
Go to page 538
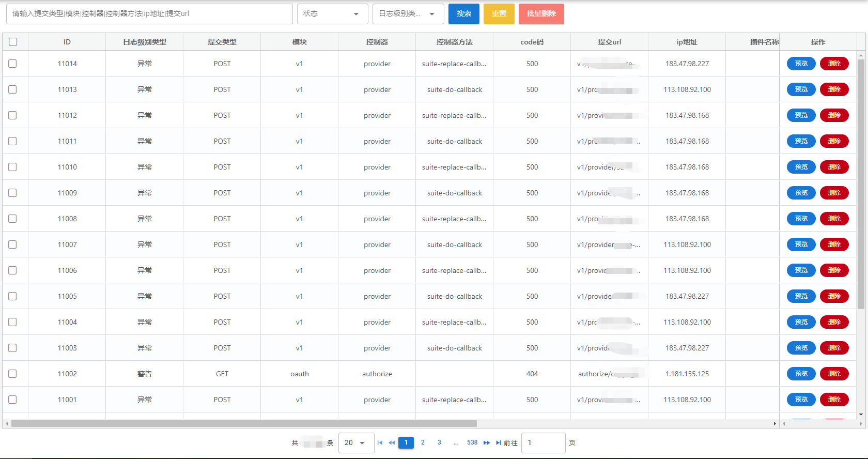pos(472,442)
